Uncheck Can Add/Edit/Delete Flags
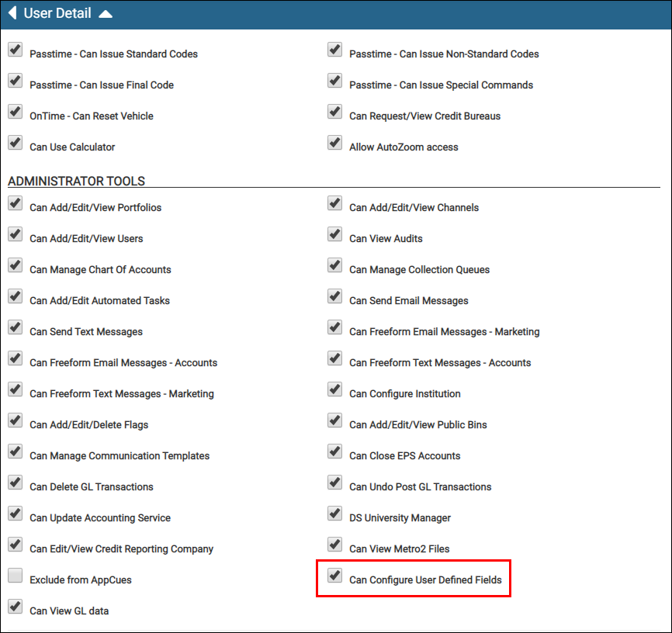672x633 pixels. [16, 420]
